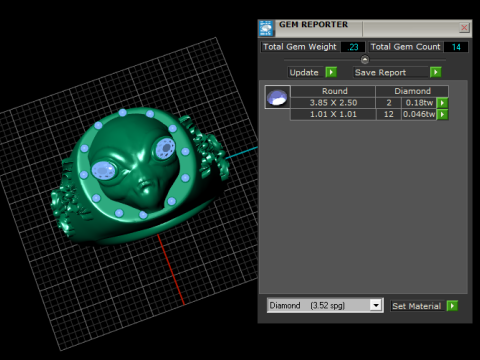Select the 1.01 X 1.01 gem row
The image size is (480, 360).
pos(364,114)
